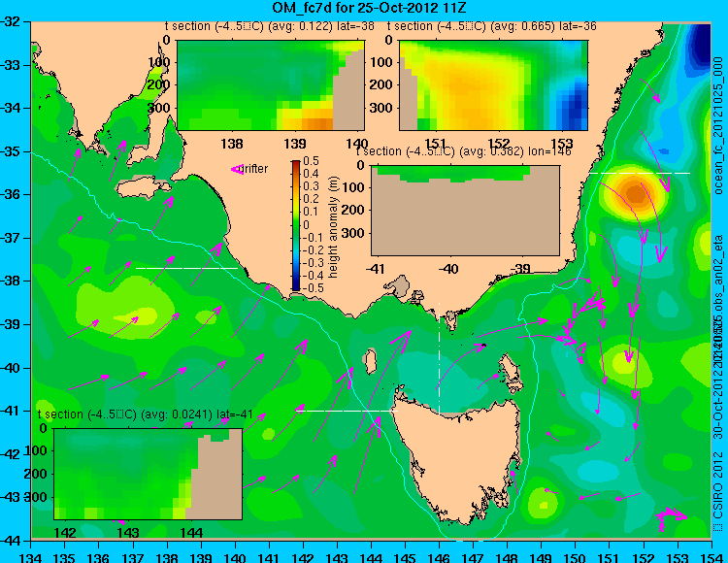Click the 152 tick under the lat=-36 inset
Image resolution: width=728 pixels, height=563 pixels.
[x=499, y=144]
